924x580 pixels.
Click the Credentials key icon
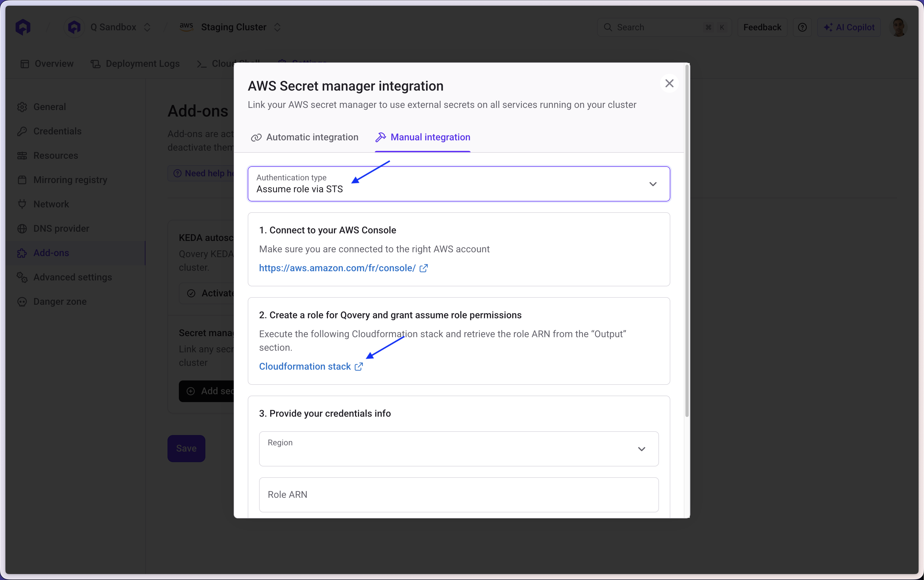click(x=22, y=131)
